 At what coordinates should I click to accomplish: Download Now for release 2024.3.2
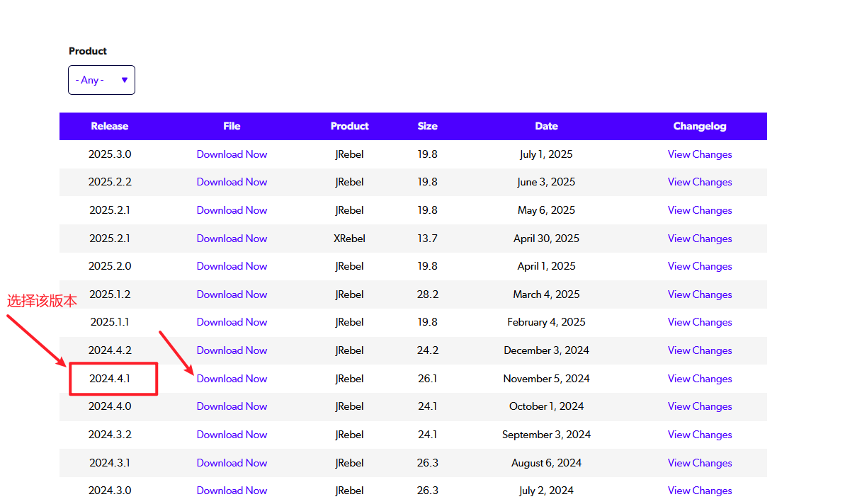pos(232,435)
